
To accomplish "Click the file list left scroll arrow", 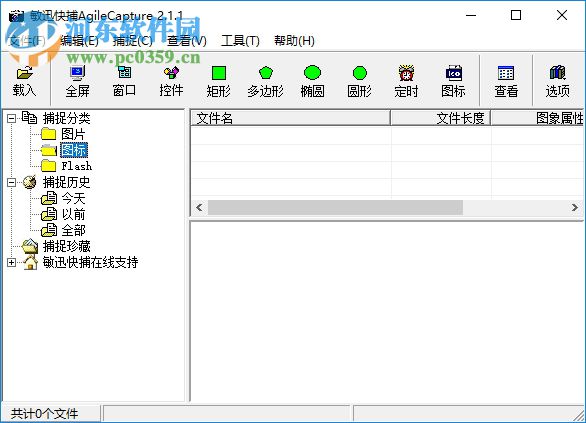I will click(x=200, y=207).
